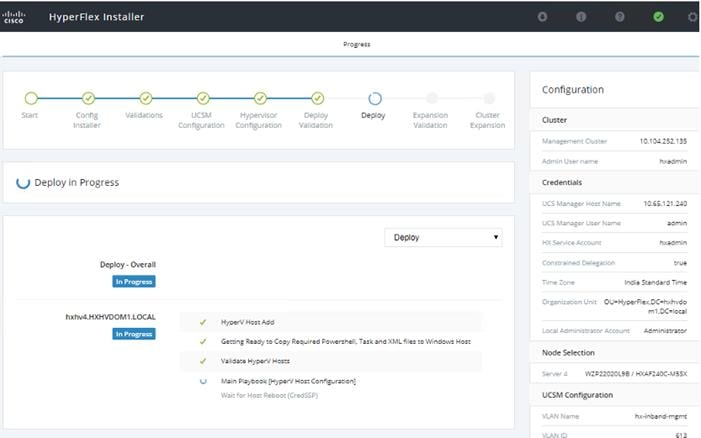Select the Config Installer step checkmark
Image resolution: width=701 pixels, height=438 pixels.
pyautogui.click(x=88, y=98)
